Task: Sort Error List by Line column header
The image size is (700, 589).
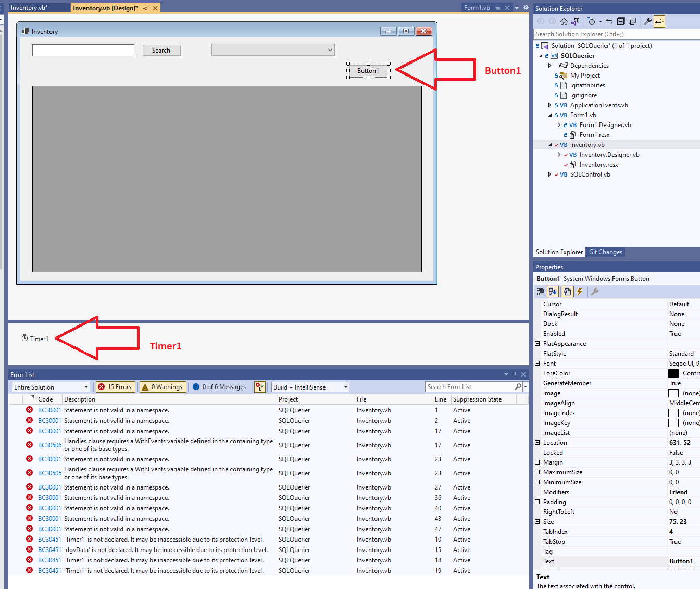Action: point(441,399)
